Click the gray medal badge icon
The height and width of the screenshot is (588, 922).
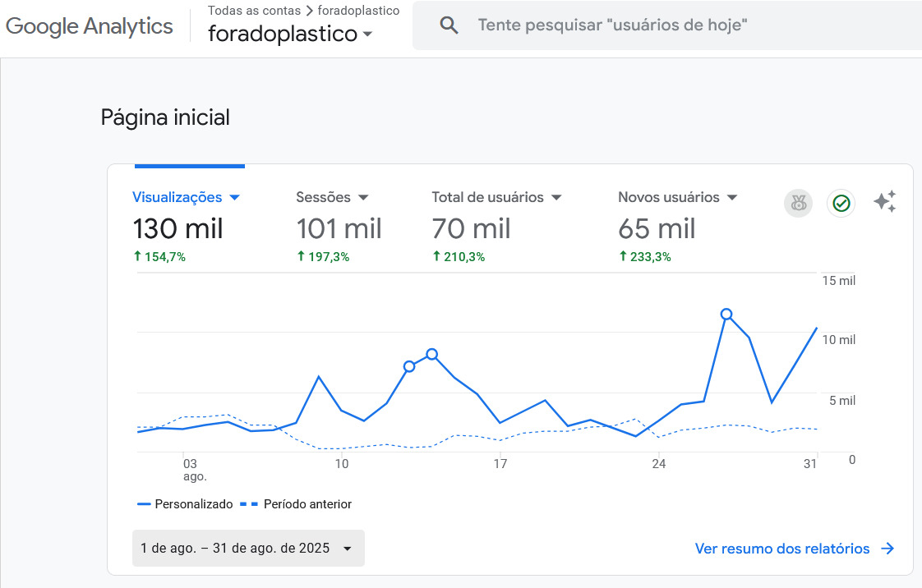pyautogui.click(x=798, y=203)
